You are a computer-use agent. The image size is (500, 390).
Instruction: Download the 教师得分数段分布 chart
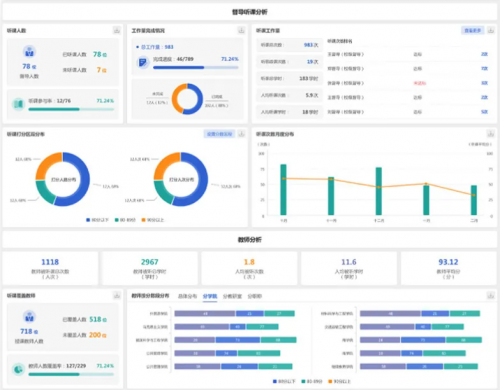(x=491, y=295)
